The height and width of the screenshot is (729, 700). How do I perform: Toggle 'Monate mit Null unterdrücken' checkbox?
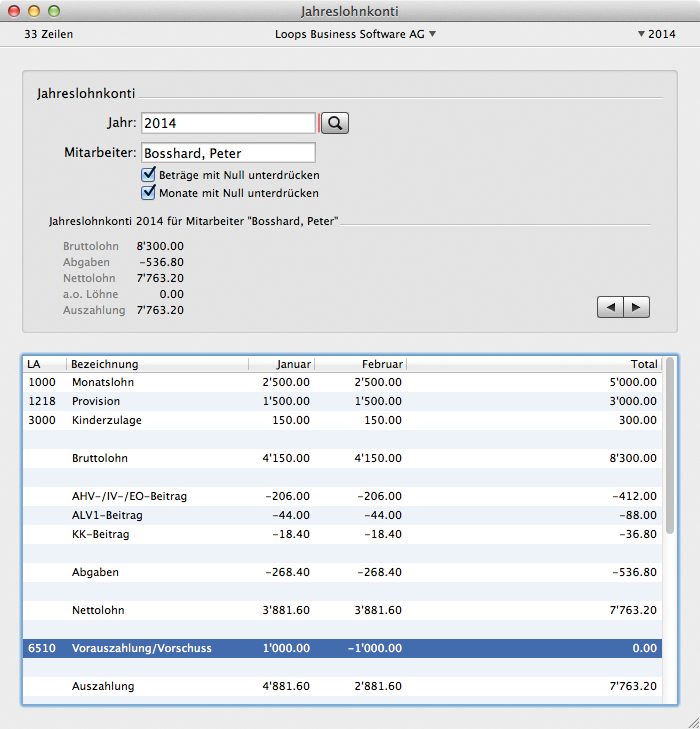[150, 192]
